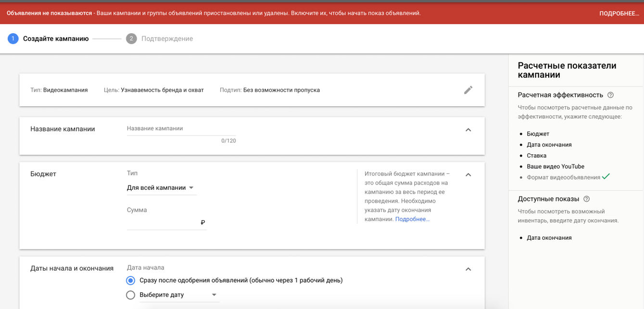Open the 'Выберите дату' date dropdown arrow
The height and width of the screenshot is (309, 644).
214,295
